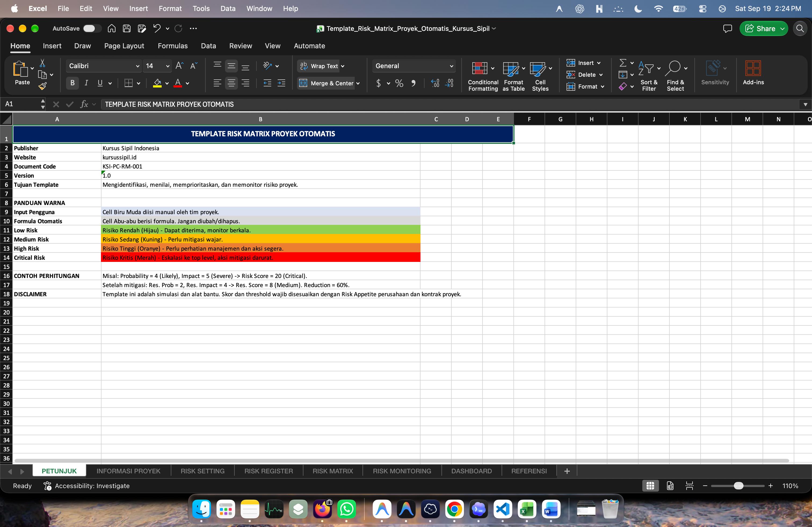Open the Tools menu in menu bar
Image resolution: width=812 pixels, height=527 pixels.
(201, 9)
